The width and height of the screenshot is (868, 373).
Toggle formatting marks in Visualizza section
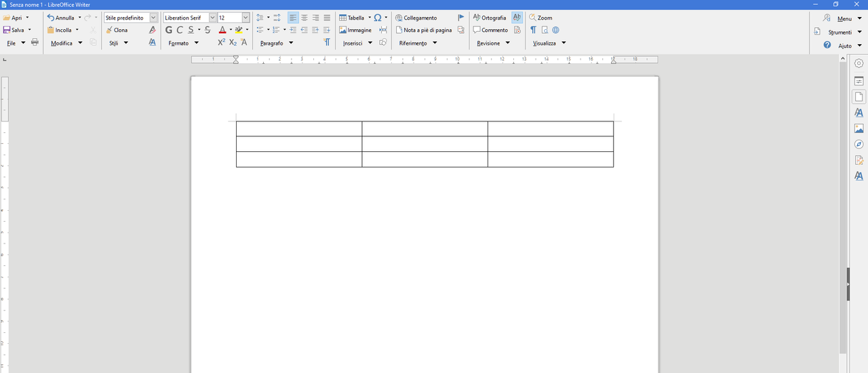pos(533,30)
